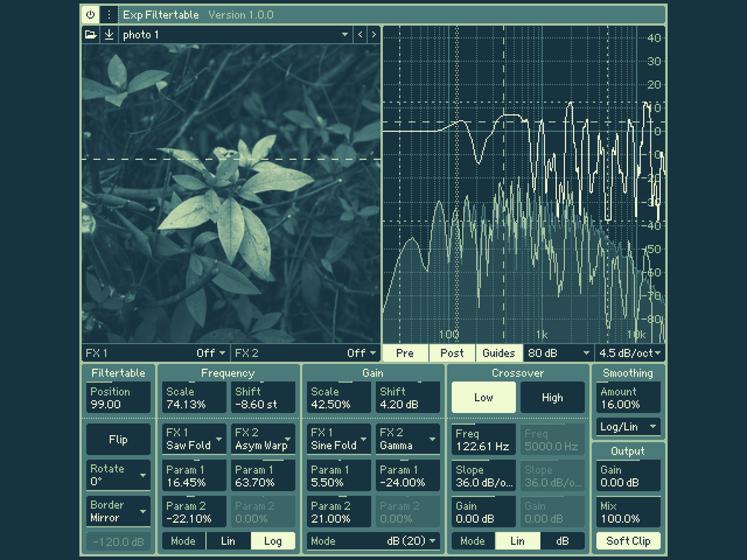747x560 pixels.
Task: Open Frequency FX 1 Saw Fold dropdown
Action: pyautogui.click(x=194, y=439)
